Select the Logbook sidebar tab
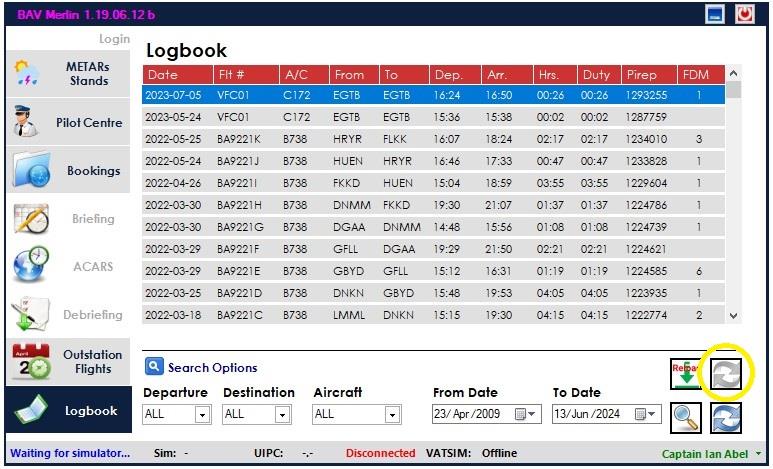The width and height of the screenshot is (773, 469). pyautogui.click(x=69, y=410)
